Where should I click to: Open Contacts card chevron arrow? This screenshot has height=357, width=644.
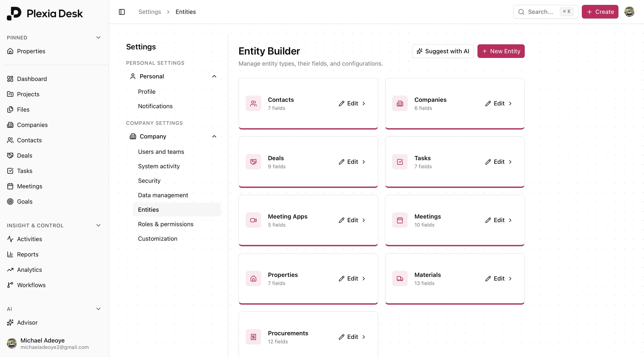(364, 104)
